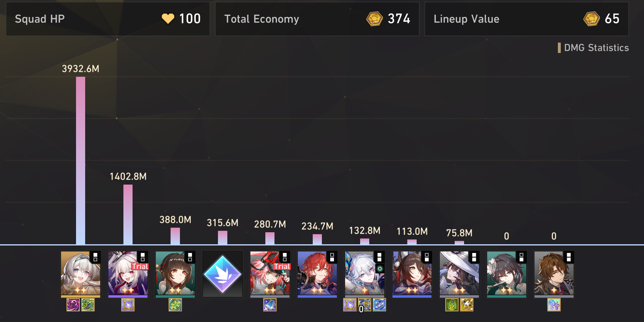
Task: Click the teal ring badge on white-haired portrait
Action: (x=380, y=269)
